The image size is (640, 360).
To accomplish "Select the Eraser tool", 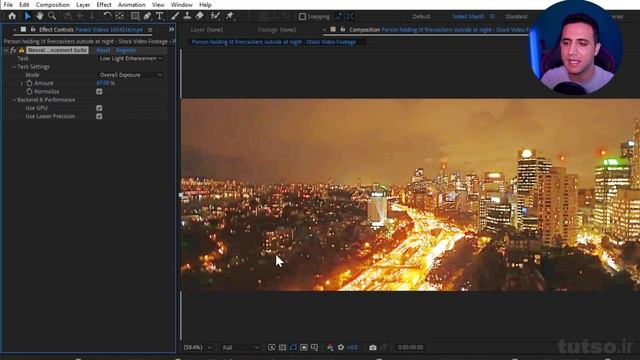I will [200, 16].
